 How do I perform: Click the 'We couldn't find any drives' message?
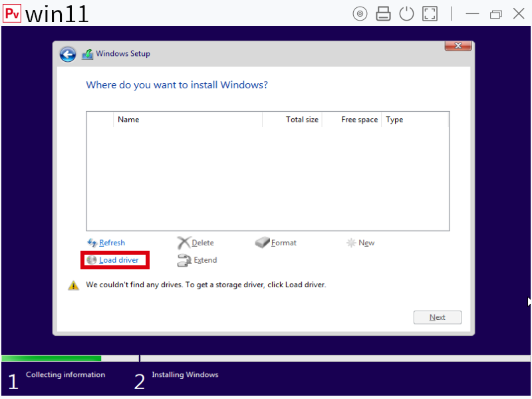[206, 285]
